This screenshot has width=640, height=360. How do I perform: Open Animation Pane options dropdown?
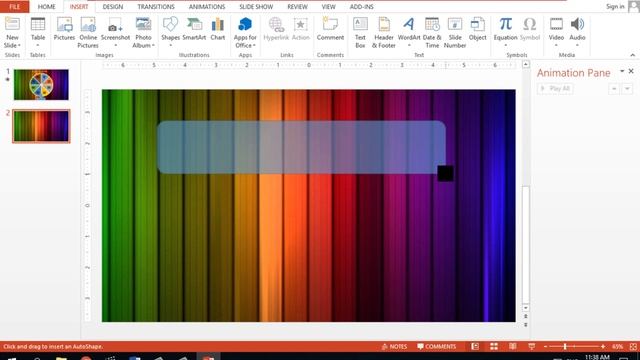622,71
